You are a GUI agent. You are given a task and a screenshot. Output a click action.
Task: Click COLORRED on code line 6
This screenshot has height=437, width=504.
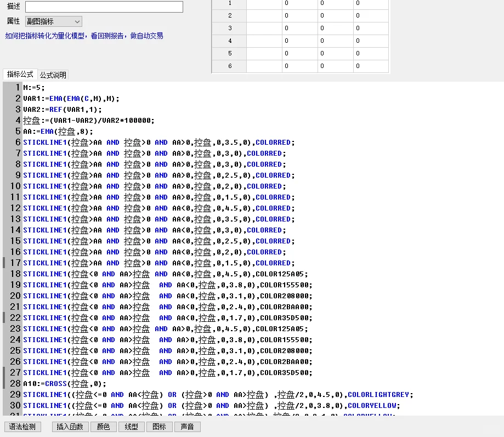[x=273, y=143]
